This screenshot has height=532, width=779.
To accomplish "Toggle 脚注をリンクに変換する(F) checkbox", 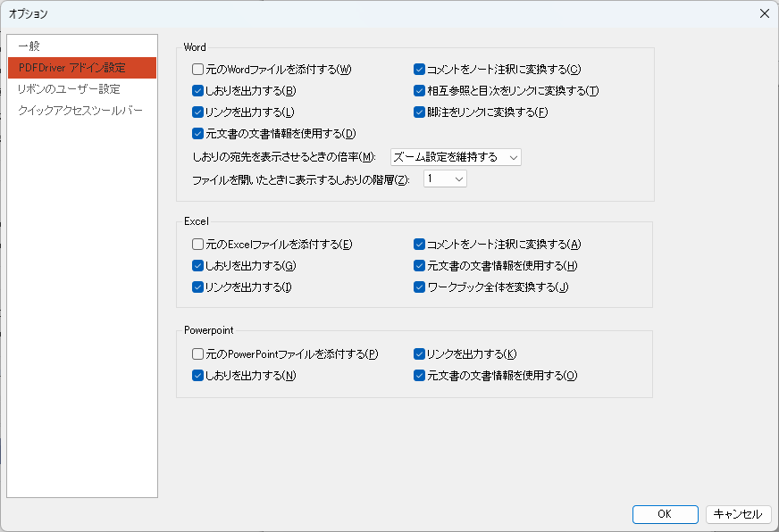I will coord(419,112).
